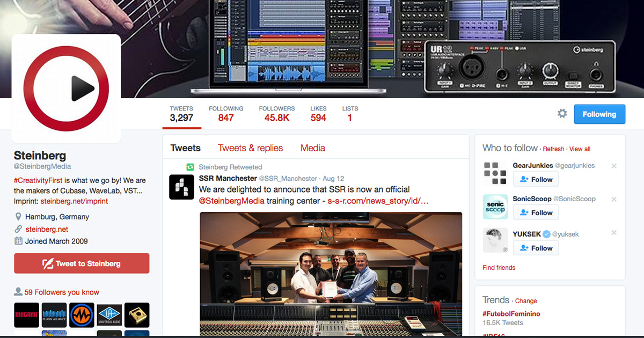Open the Lists count of 1
This screenshot has height=338, width=644.
tap(350, 114)
